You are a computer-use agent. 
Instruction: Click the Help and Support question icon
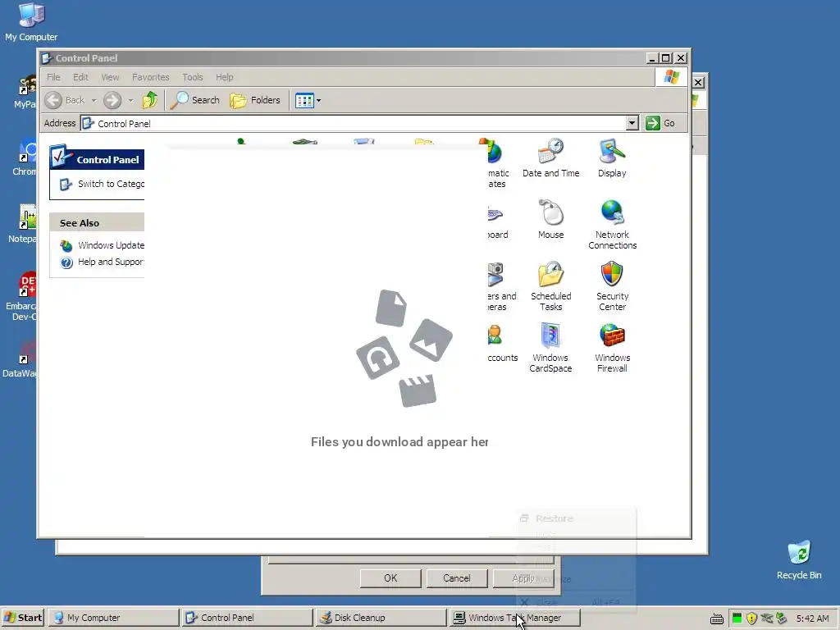[66, 262]
